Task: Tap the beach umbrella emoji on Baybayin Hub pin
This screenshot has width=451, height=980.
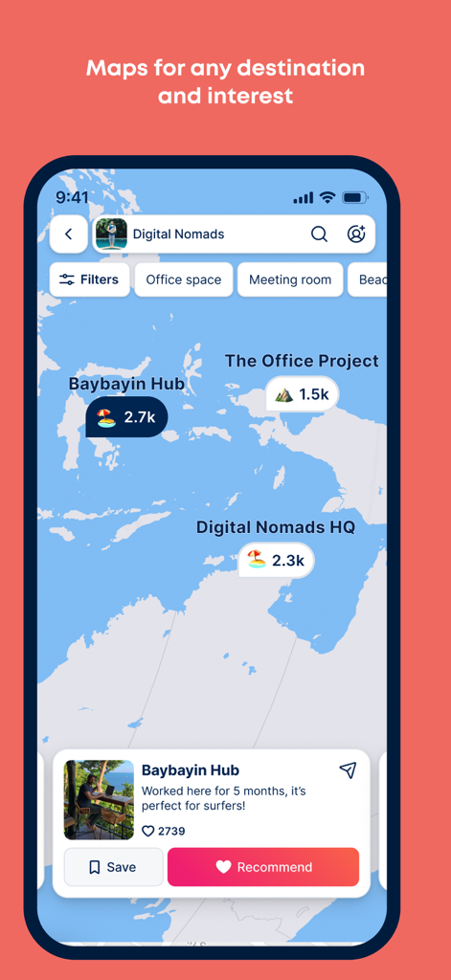Action: [106, 418]
